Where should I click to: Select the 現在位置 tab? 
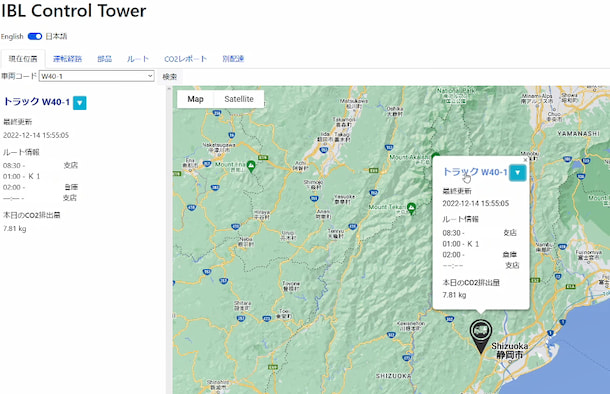(x=23, y=59)
